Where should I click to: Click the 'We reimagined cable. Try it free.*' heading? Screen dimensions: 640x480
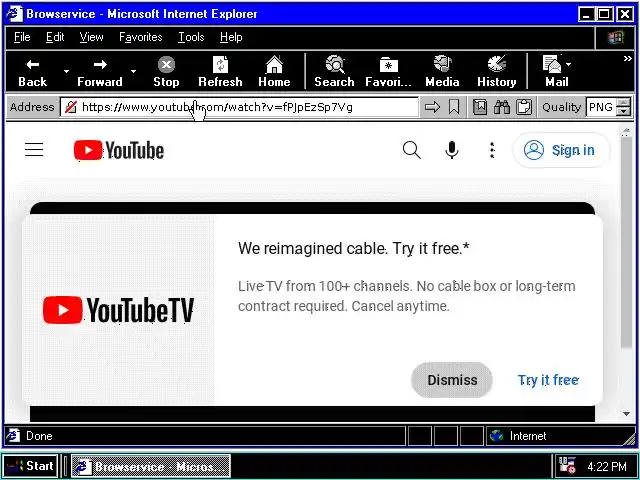353,248
